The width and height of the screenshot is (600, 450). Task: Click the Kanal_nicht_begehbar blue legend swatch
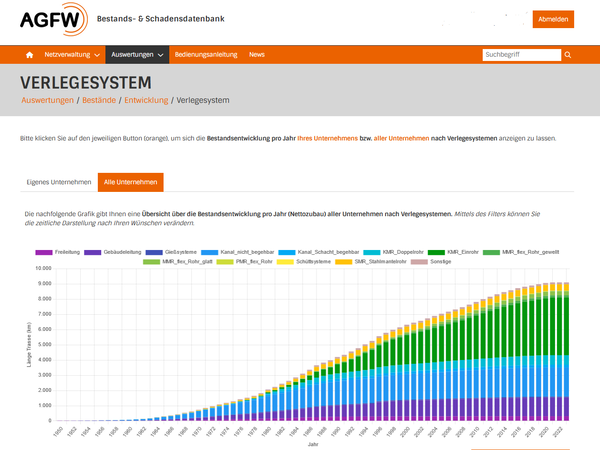tap(209, 253)
